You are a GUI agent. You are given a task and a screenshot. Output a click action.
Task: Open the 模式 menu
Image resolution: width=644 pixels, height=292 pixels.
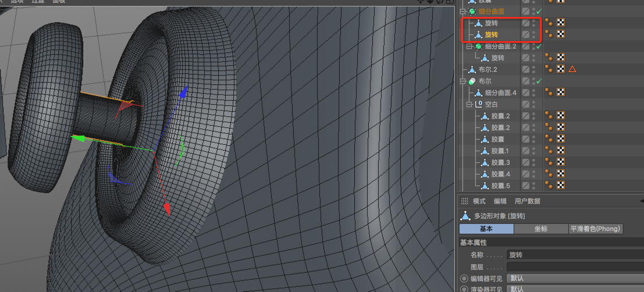coord(479,201)
